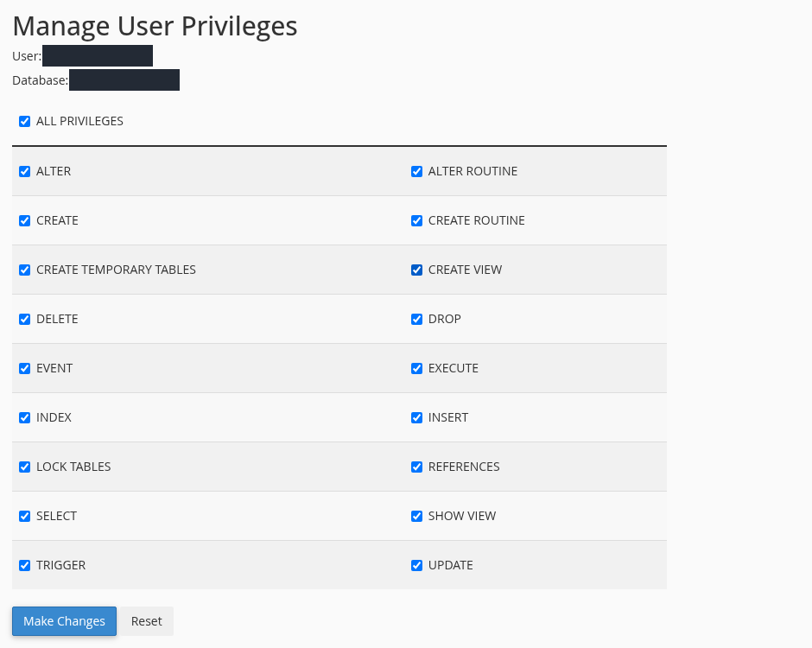812x648 pixels.
Task: Toggle the ALTER ROUTINE checkbox
Action: click(416, 171)
